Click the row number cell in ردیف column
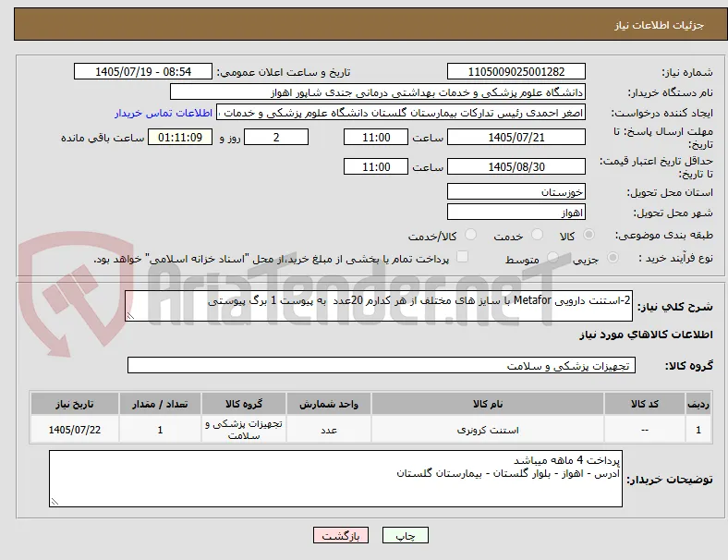Image resolution: width=728 pixels, height=560 pixels. click(698, 430)
